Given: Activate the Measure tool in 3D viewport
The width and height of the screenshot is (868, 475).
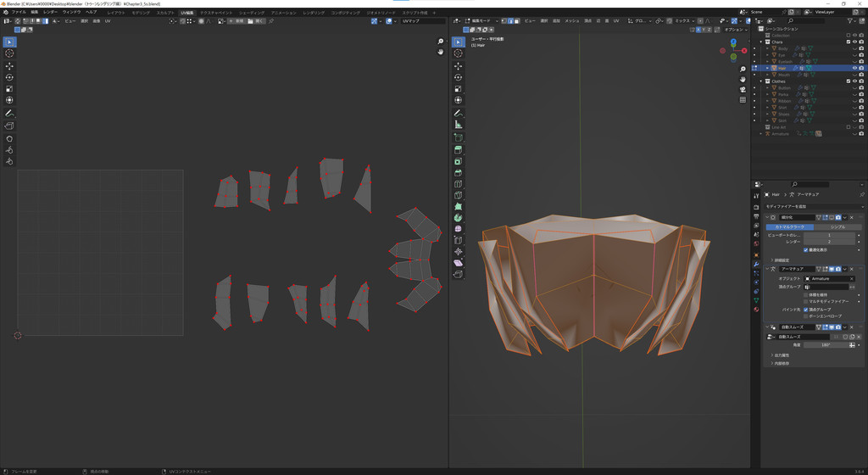Looking at the screenshot, I should point(459,125).
